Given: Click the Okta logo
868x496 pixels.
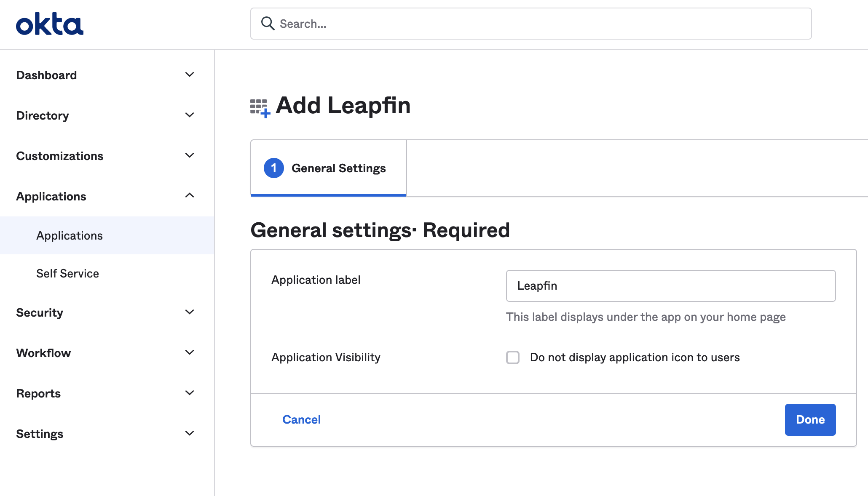Looking at the screenshot, I should coord(50,24).
